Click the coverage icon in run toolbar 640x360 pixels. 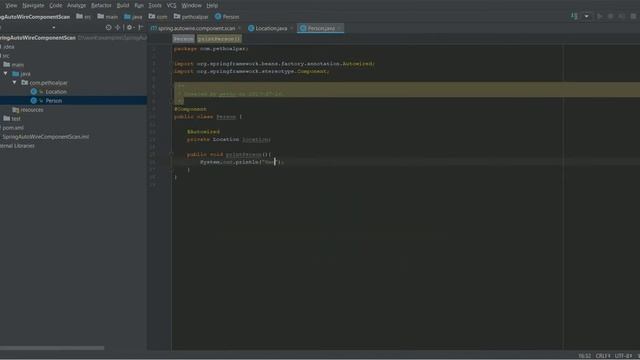coord(622,16)
